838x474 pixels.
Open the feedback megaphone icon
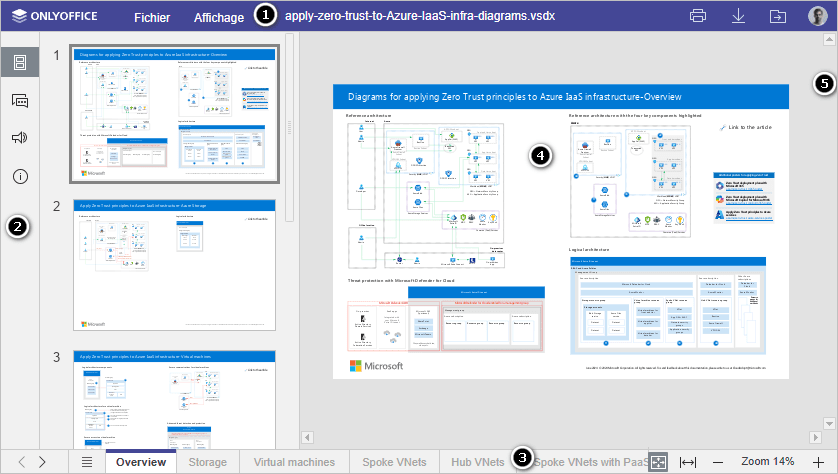[20, 138]
